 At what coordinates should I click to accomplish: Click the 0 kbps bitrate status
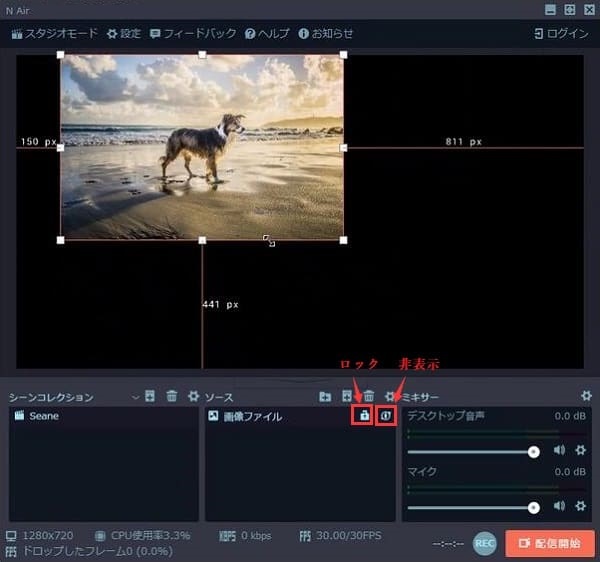(256, 536)
